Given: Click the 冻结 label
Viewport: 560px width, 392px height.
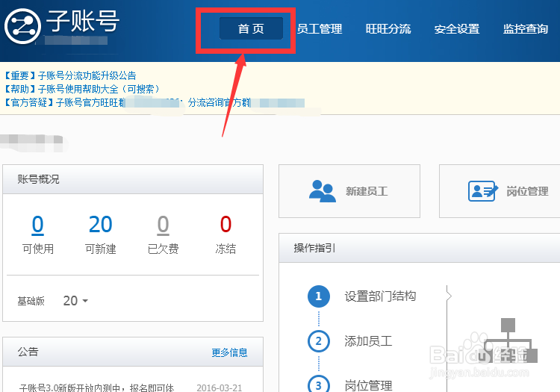Looking at the screenshot, I should pyautogui.click(x=225, y=249).
